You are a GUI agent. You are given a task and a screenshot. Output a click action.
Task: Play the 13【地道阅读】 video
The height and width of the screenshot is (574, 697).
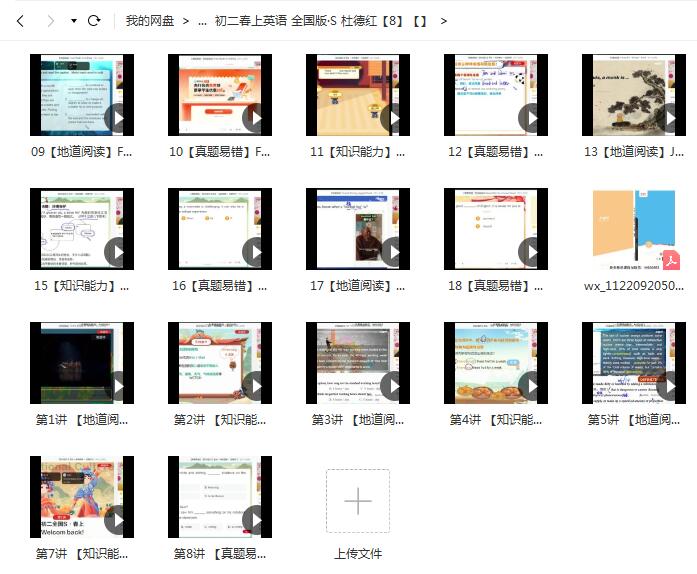point(669,118)
